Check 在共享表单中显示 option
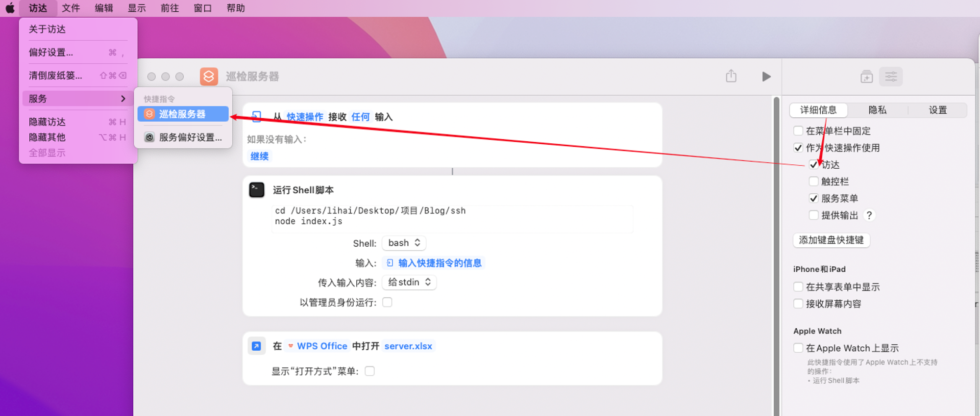Viewport: 980px width, 416px height. (x=798, y=286)
